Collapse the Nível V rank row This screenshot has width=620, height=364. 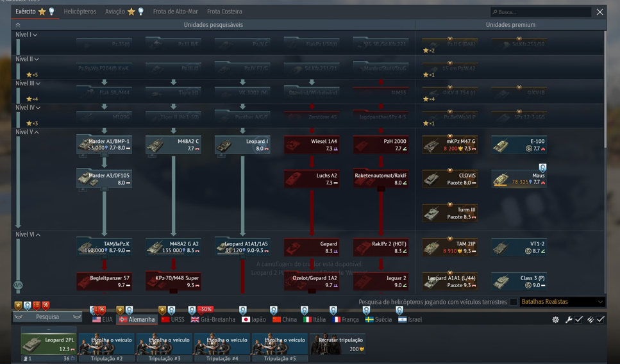click(27, 132)
